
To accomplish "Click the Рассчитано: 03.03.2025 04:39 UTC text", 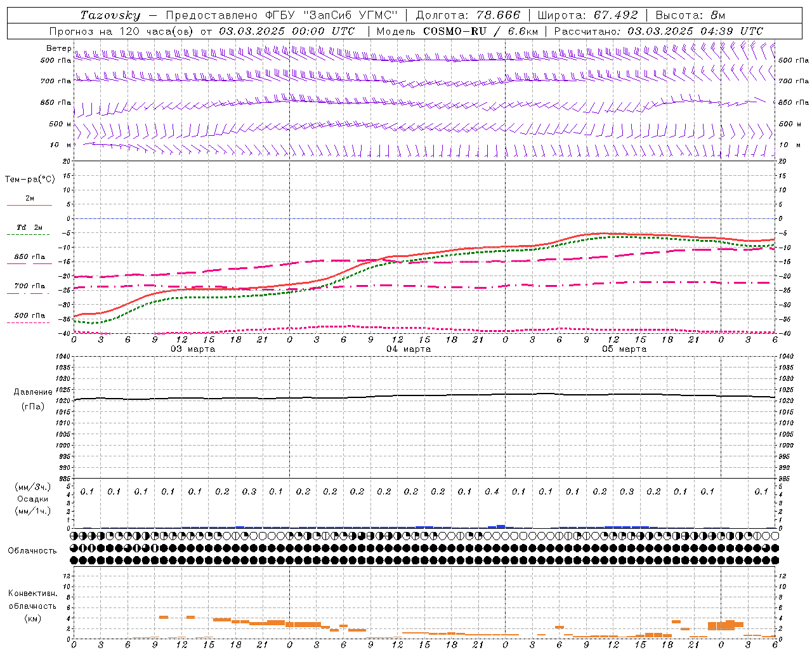I will point(658,31).
